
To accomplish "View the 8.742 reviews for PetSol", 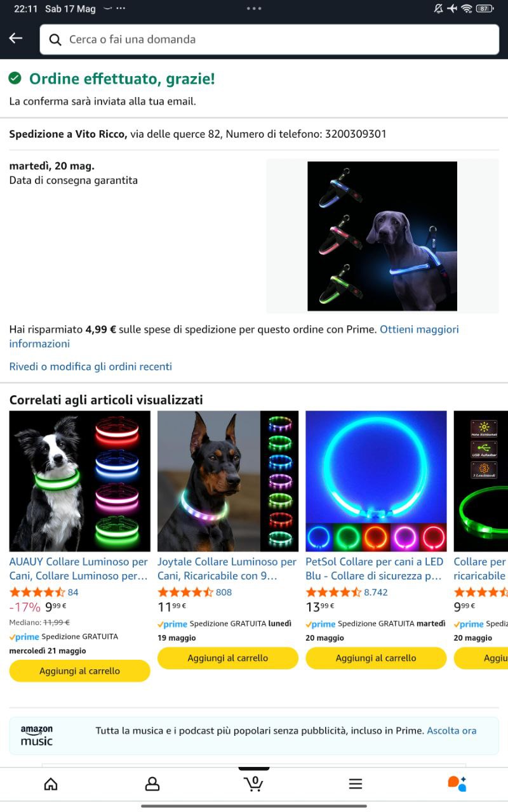I will (x=376, y=592).
